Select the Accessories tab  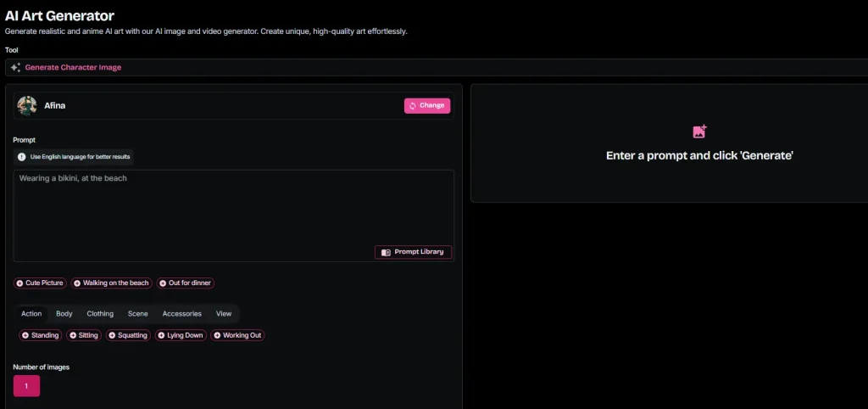181,314
